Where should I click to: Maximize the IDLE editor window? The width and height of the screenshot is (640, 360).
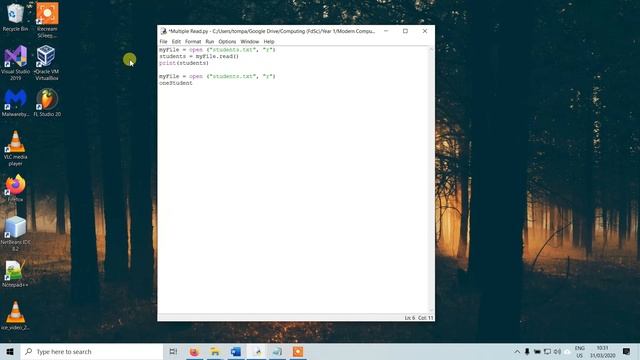[405, 31]
